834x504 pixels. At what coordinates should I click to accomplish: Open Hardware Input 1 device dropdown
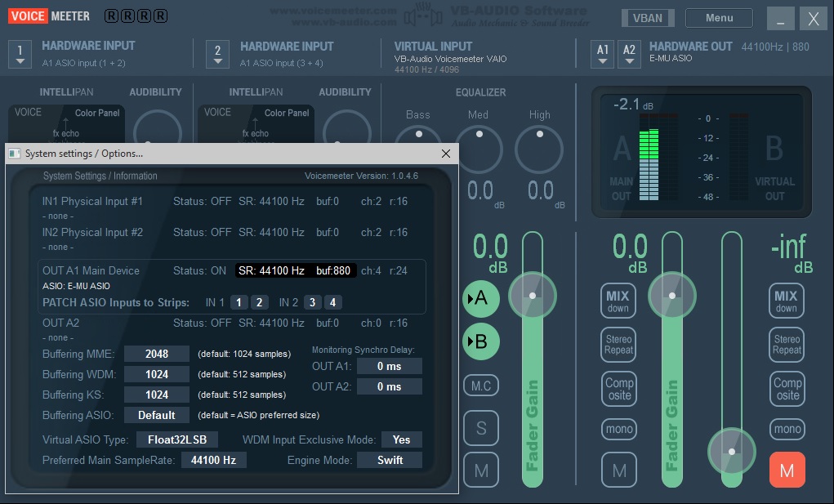pos(20,54)
